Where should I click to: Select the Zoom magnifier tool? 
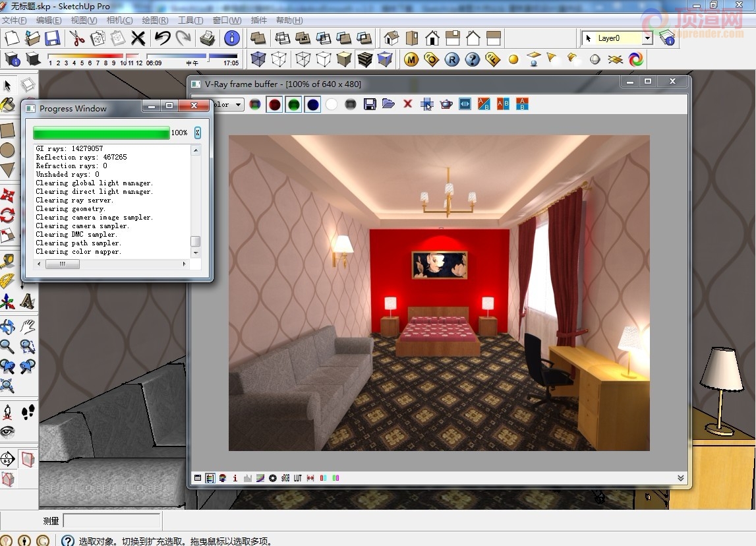[x=7, y=346]
